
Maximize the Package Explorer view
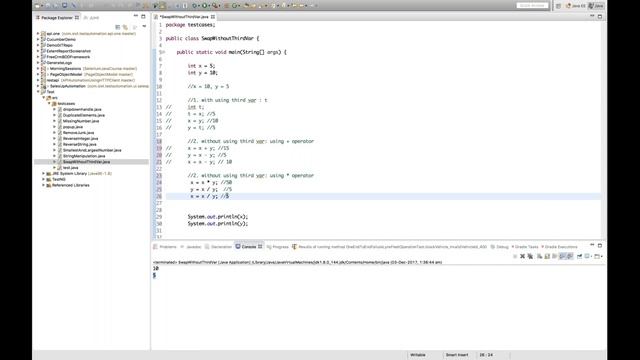[x=143, y=16]
